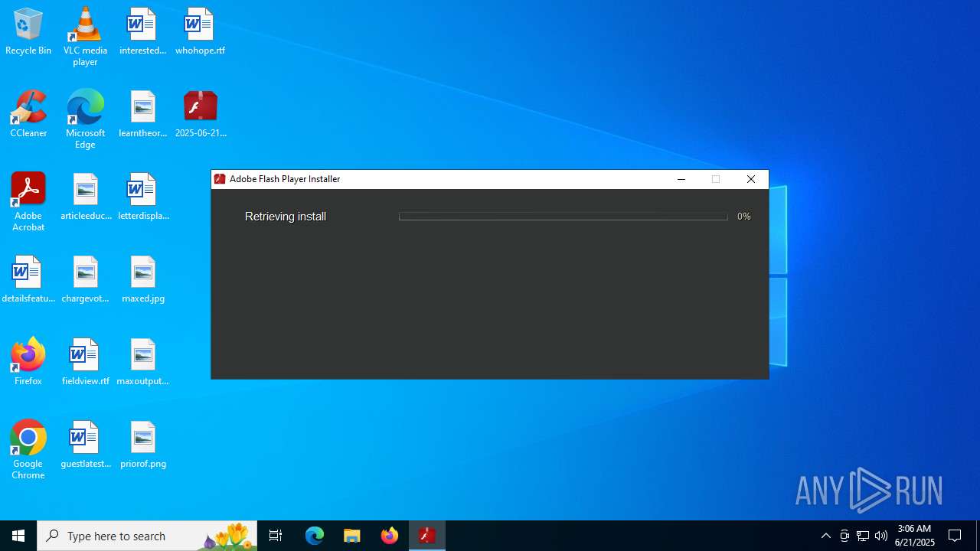Click the taskbar search box
Screen dimensions: 980x551
(147, 536)
